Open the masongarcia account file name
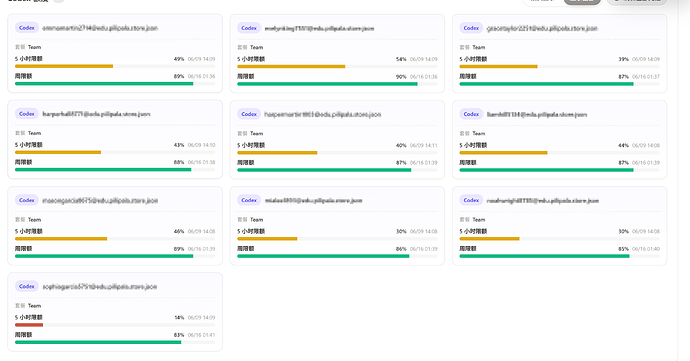This screenshot has width=690, height=361. click(100, 200)
